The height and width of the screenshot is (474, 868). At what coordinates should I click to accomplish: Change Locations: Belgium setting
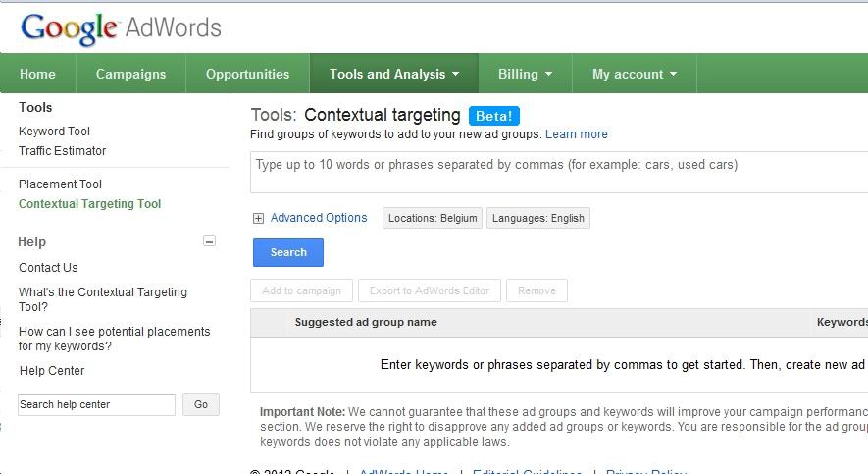pos(433,218)
